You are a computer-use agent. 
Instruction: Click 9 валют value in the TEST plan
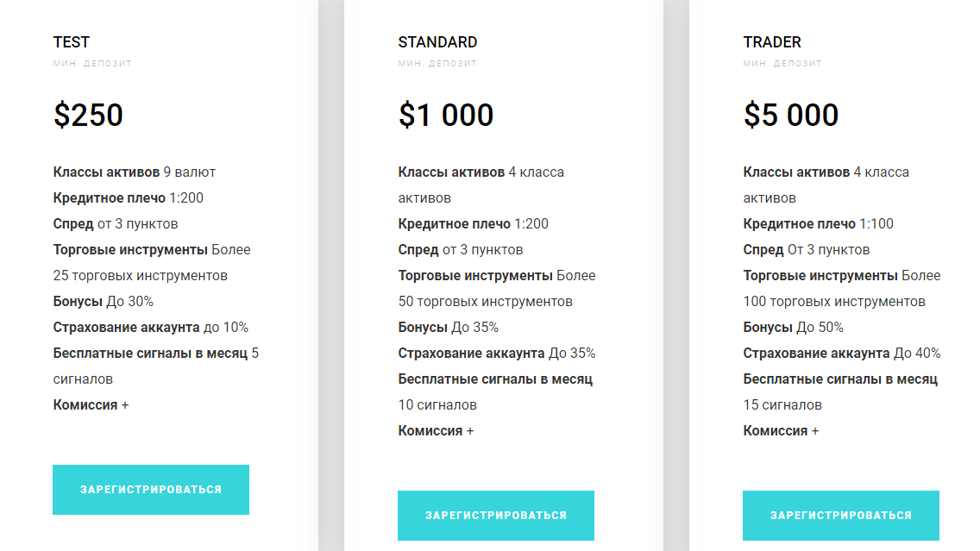(192, 172)
